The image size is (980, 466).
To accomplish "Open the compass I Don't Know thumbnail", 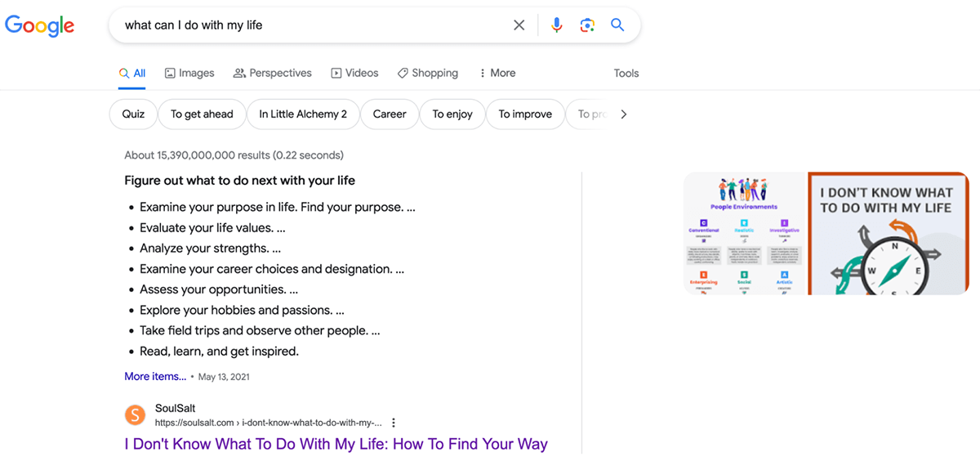I will coord(889,233).
